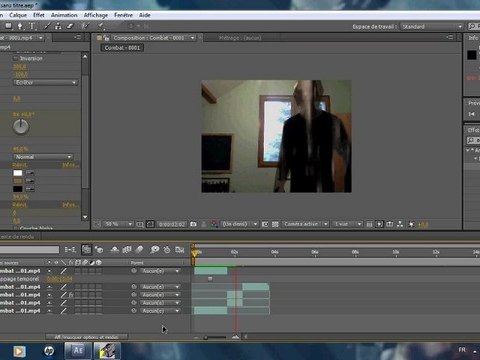
Task: Click Aff./masquer options et modes button
Action: [86, 337]
